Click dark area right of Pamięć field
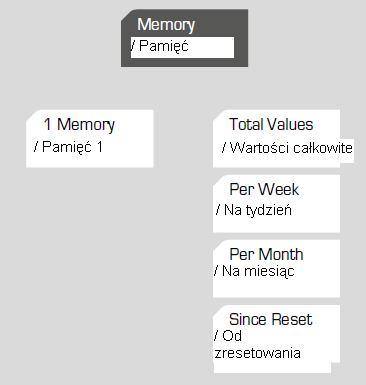366x385 pixels. click(241, 47)
